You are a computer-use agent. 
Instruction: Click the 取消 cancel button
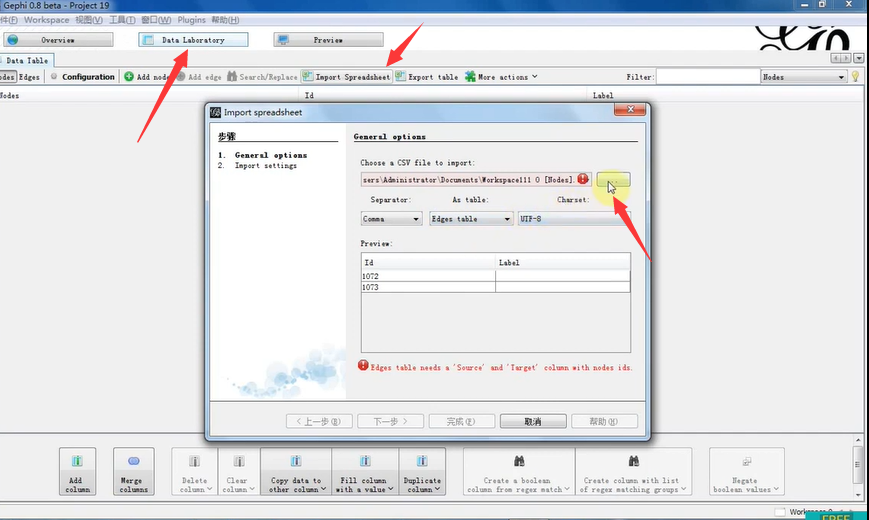(533, 421)
